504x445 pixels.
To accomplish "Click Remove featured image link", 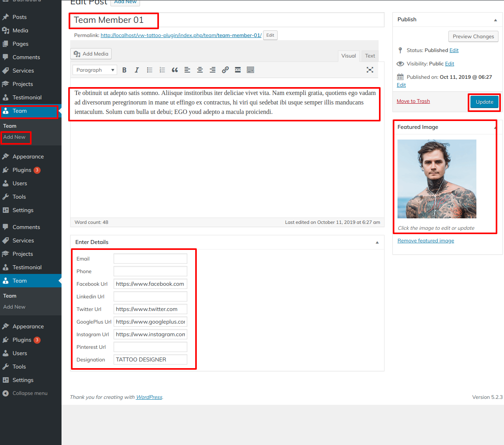I will click(x=426, y=241).
